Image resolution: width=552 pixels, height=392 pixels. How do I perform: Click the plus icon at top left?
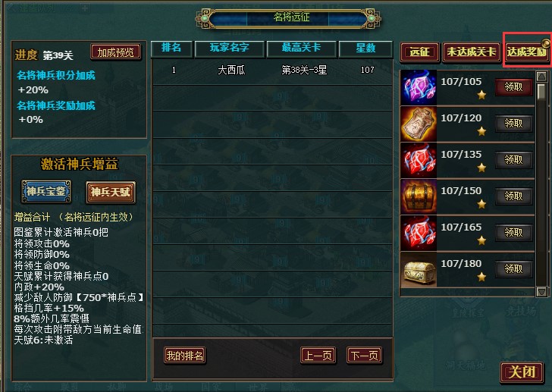click(x=84, y=8)
